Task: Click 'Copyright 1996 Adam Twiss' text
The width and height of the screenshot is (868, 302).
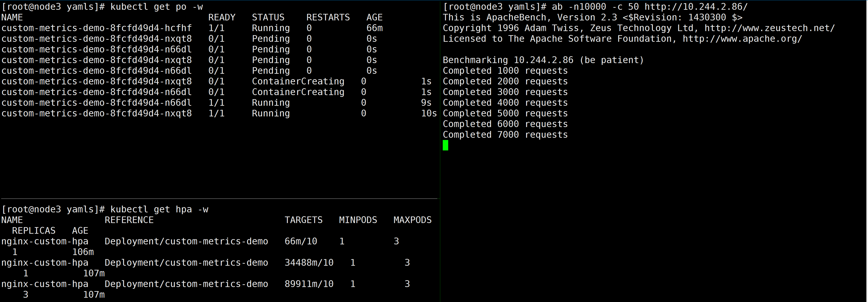Action: pyautogui.click(x=511, y=28)
